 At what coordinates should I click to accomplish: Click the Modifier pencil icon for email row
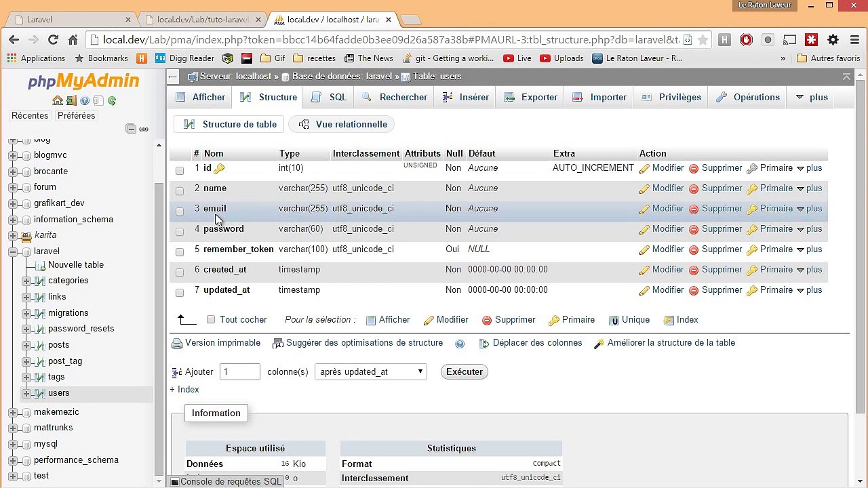[644, 209]
